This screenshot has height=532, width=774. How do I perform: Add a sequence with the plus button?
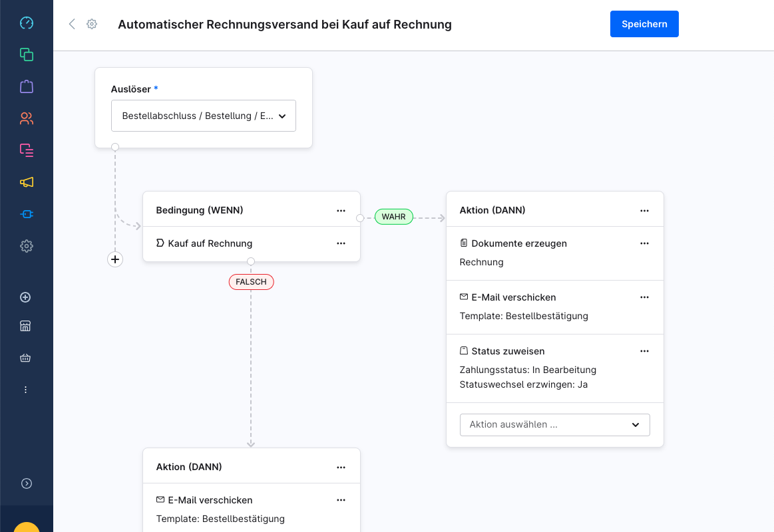tap(115, 259)
